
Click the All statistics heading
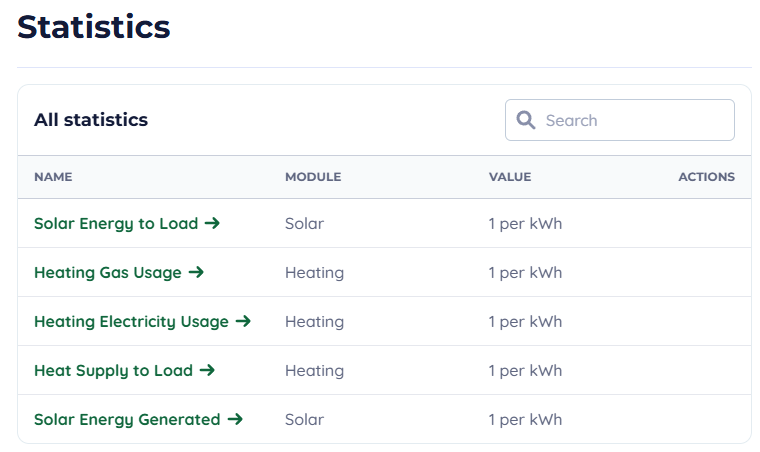pos(91,120)
